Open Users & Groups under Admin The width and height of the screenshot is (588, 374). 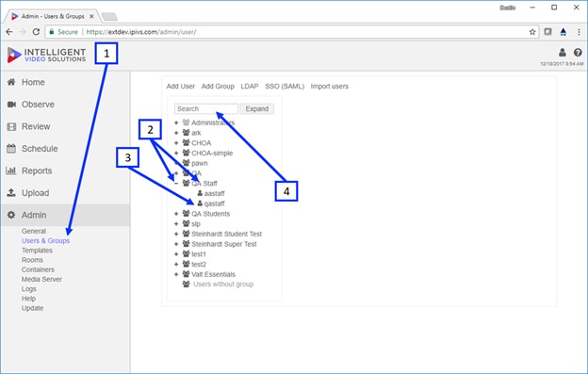pyautogui.click(x=46, y=240)
